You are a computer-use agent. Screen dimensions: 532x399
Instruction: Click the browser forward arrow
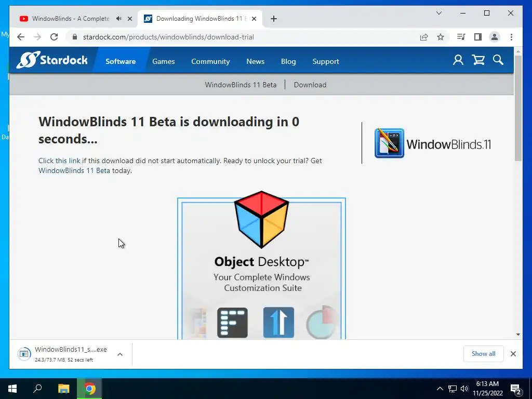37,37
